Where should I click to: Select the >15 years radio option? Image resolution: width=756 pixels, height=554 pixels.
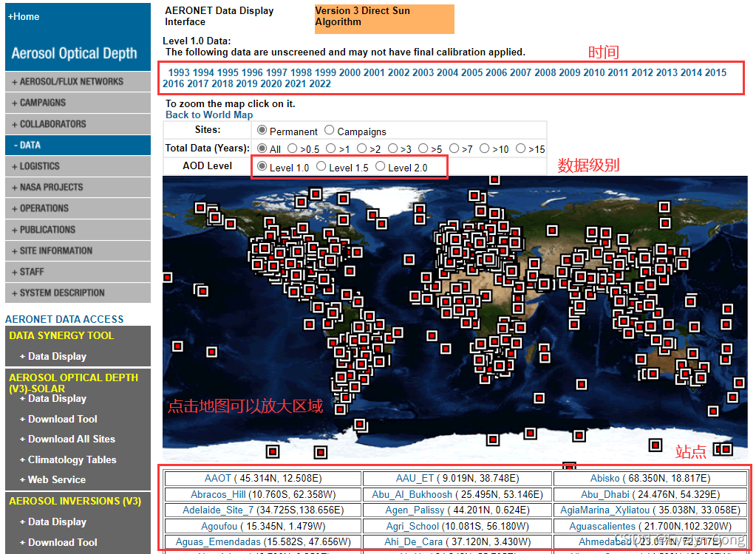pyautogui.click(x=521, y=148)
